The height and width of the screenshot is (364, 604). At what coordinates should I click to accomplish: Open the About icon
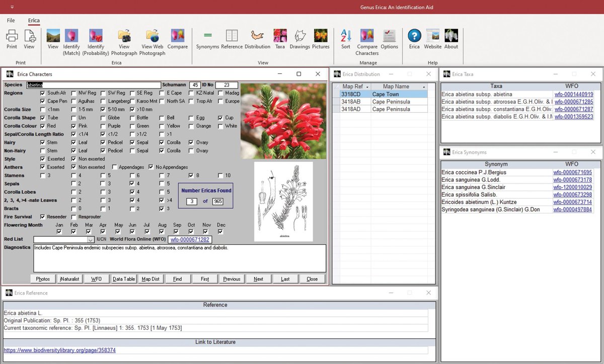[x=451, y=36]
